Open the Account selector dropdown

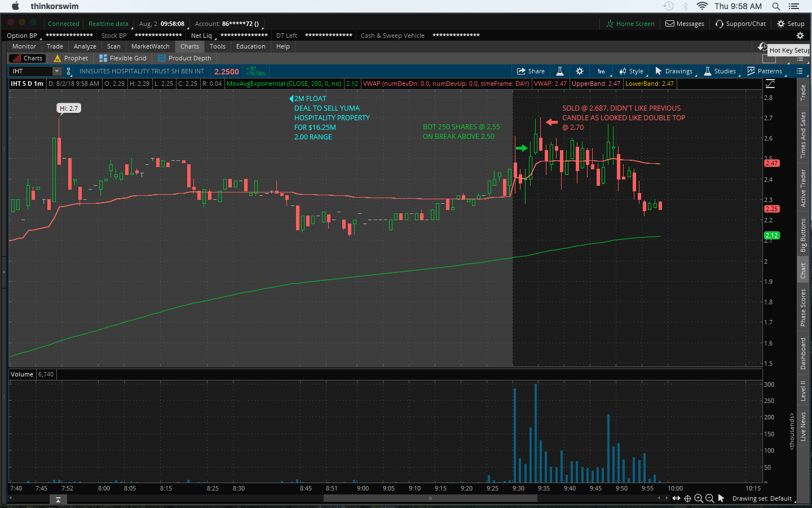coord(227,24)
